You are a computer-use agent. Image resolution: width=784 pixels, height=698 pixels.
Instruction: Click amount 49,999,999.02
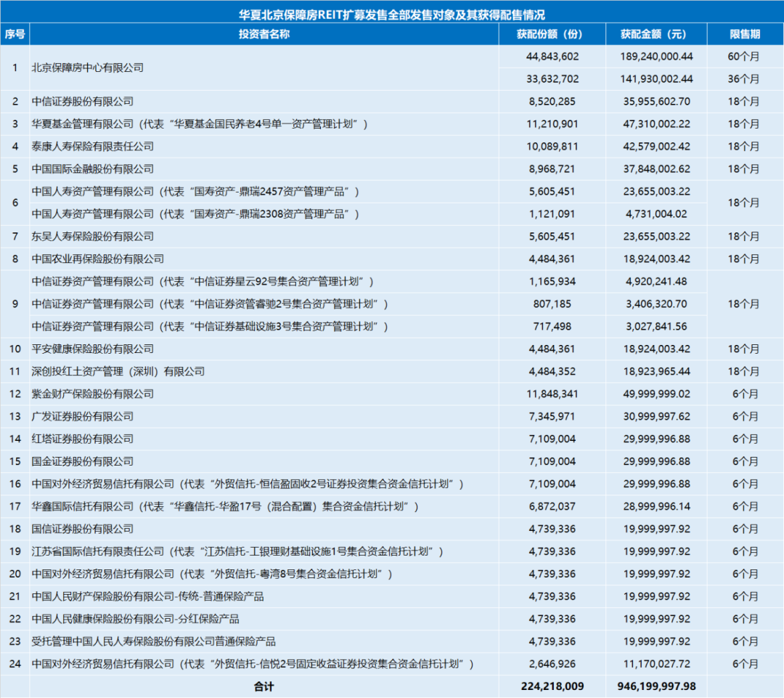656,394
